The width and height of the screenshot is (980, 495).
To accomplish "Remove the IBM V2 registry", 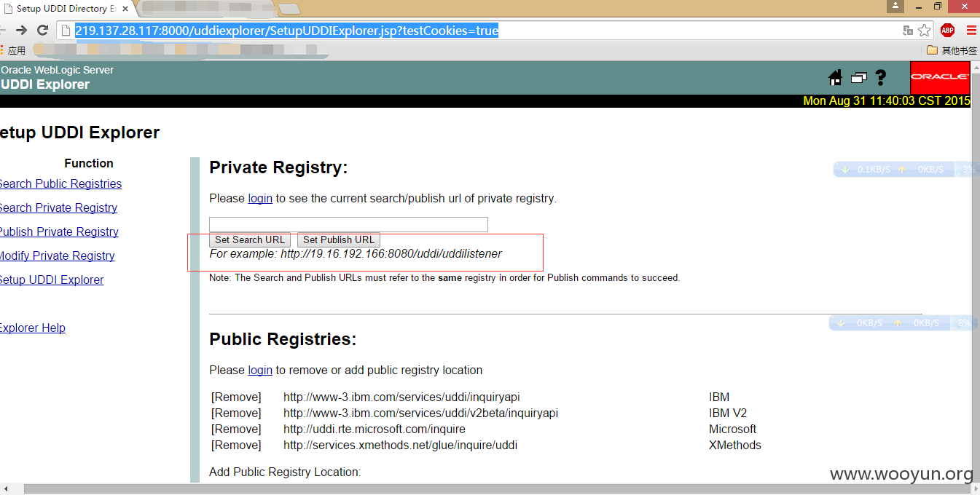I will [x=236, y=413].
